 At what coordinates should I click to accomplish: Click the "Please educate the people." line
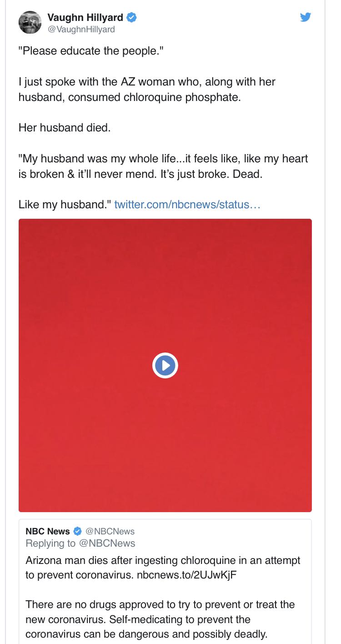coord(90,51)
